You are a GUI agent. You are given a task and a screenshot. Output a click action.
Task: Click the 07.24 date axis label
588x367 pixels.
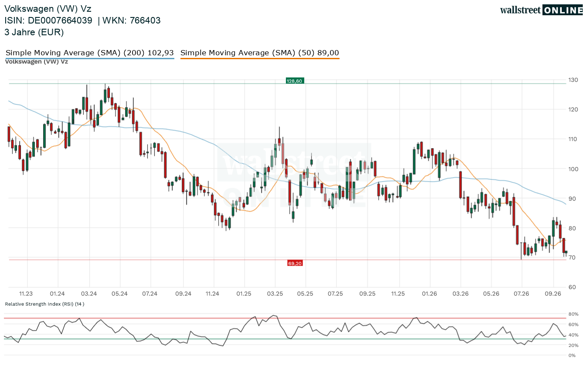(150, 294)
